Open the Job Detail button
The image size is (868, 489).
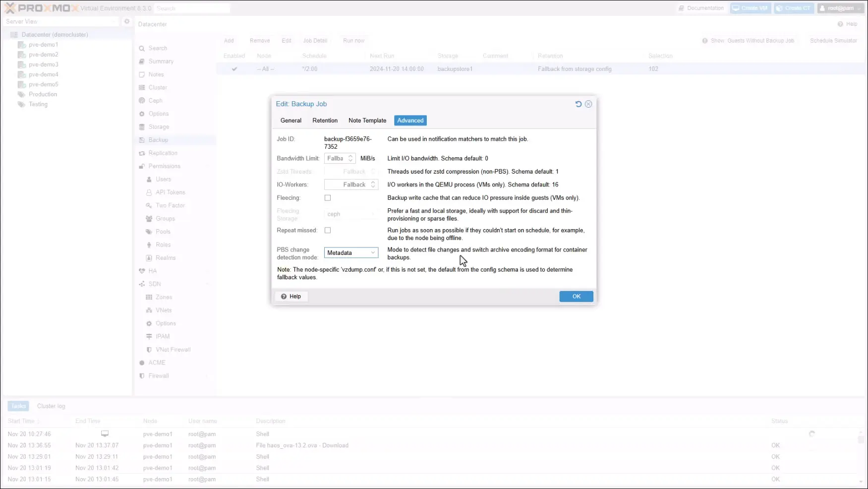315,41
